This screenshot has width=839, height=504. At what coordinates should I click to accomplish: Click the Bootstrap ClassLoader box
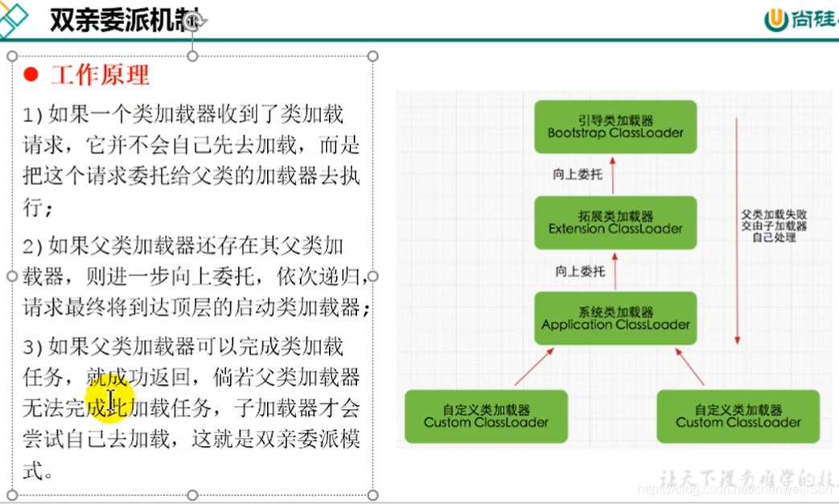[x=615, y=127]
